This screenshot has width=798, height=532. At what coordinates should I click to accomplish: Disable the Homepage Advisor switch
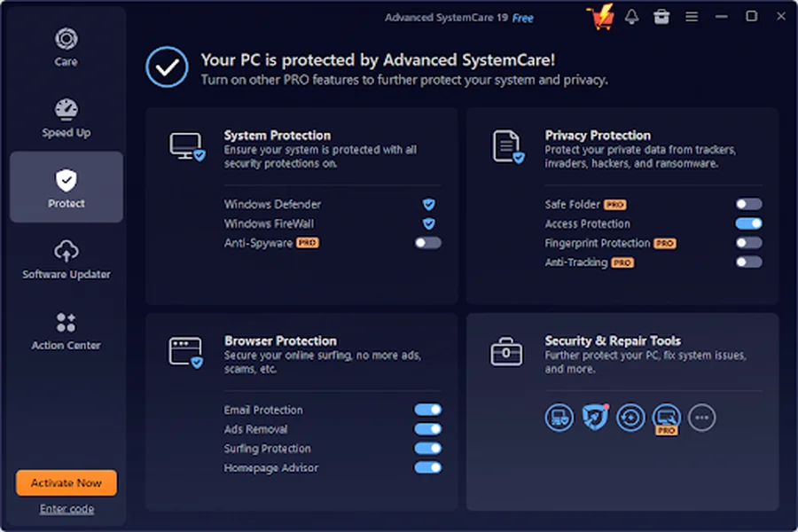(x=428, y=468)
